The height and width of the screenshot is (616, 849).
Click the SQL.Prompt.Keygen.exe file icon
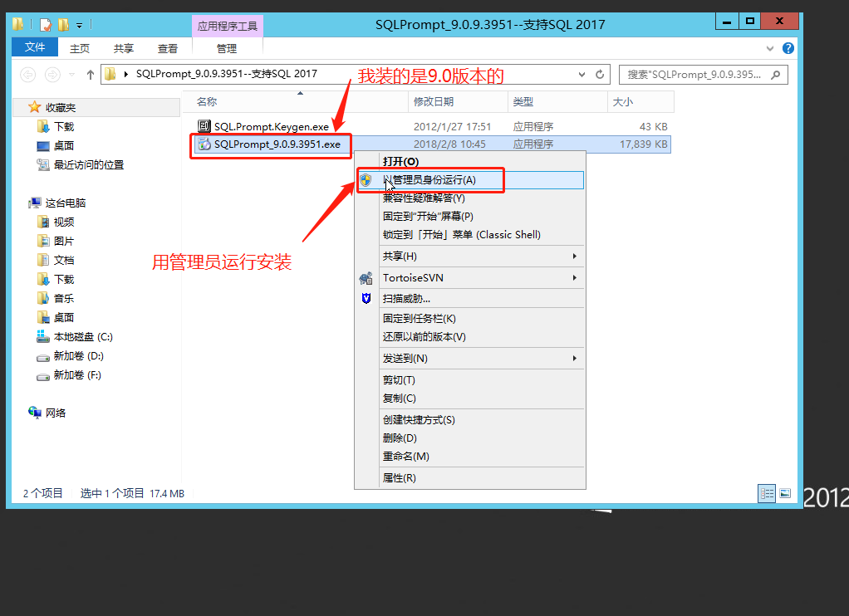point(204,126)
